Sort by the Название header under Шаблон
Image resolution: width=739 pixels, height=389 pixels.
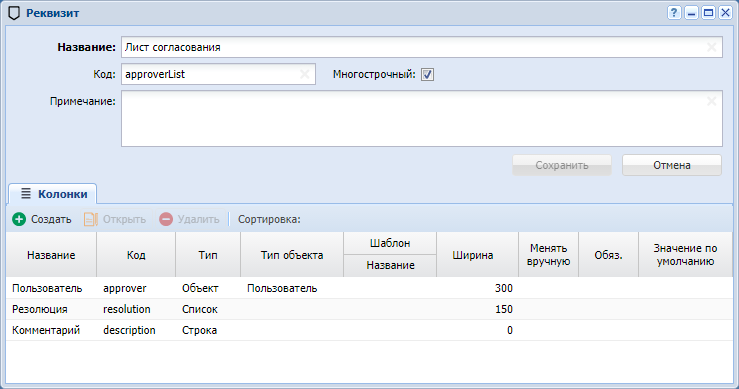390,265
